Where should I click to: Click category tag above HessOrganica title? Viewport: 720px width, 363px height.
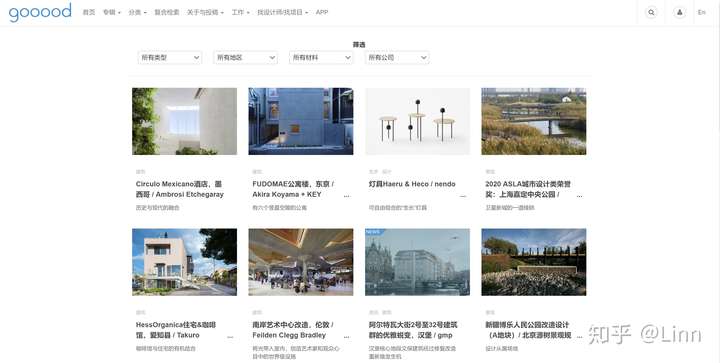(140, 313)
